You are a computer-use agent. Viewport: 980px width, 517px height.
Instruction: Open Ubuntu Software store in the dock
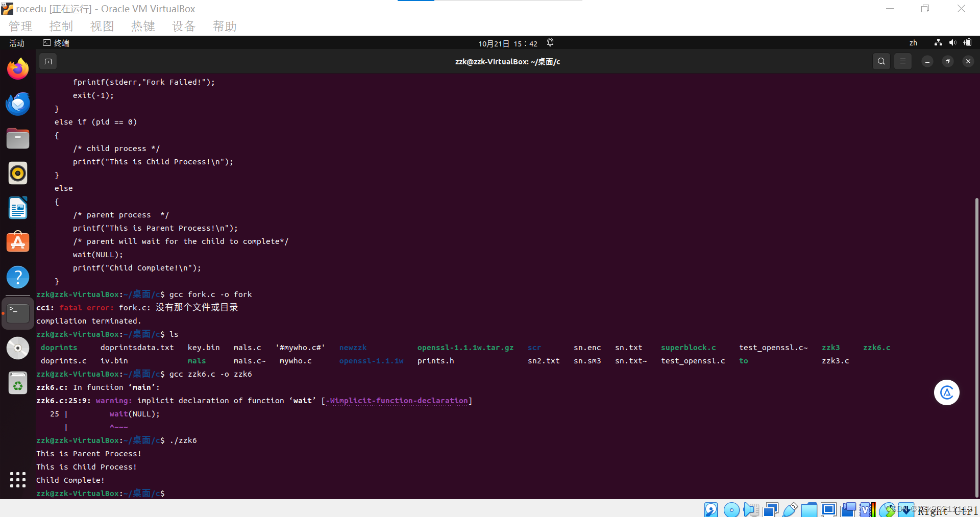[18, 242]
